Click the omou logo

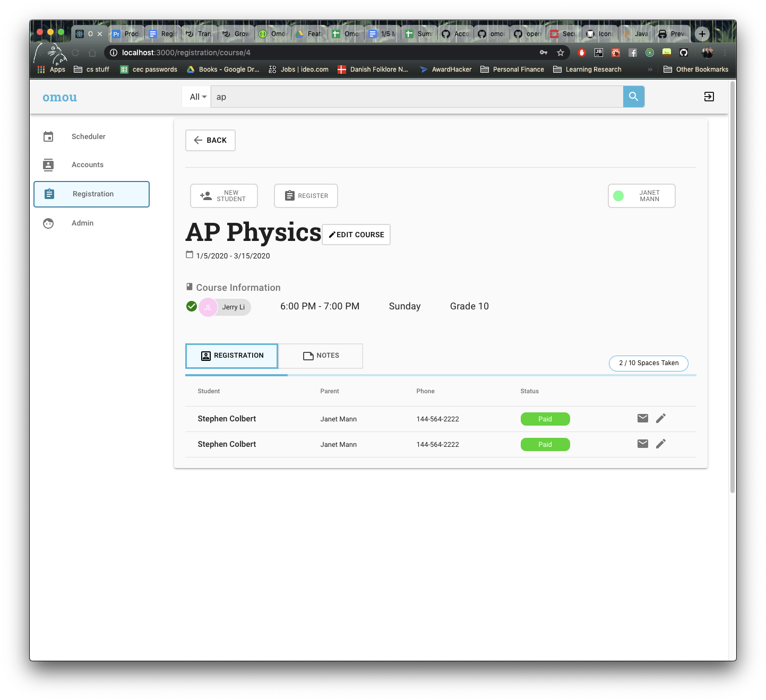point(60,97)
